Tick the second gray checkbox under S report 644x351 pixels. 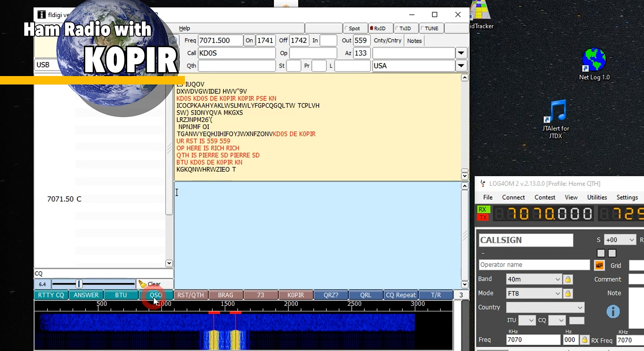point(612,253)
